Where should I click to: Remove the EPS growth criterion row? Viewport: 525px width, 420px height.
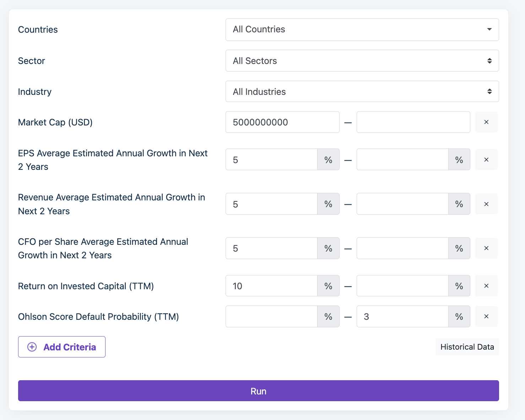pyautogui.click(x=486, y=160)
